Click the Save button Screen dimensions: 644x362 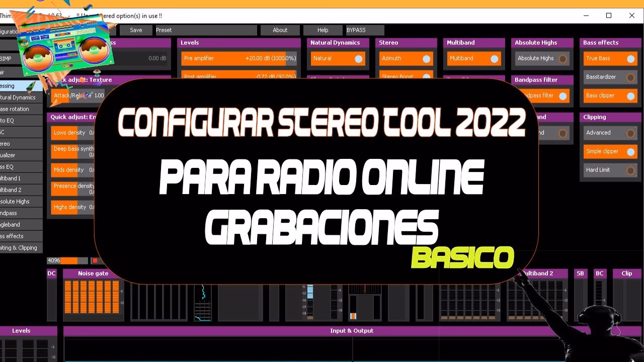135,30
